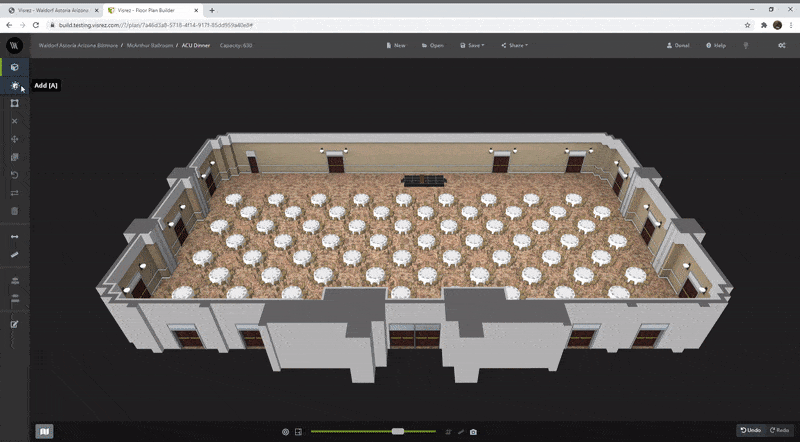
Task: Choose the box select tool in sidebar
Action: pos(14,103)
